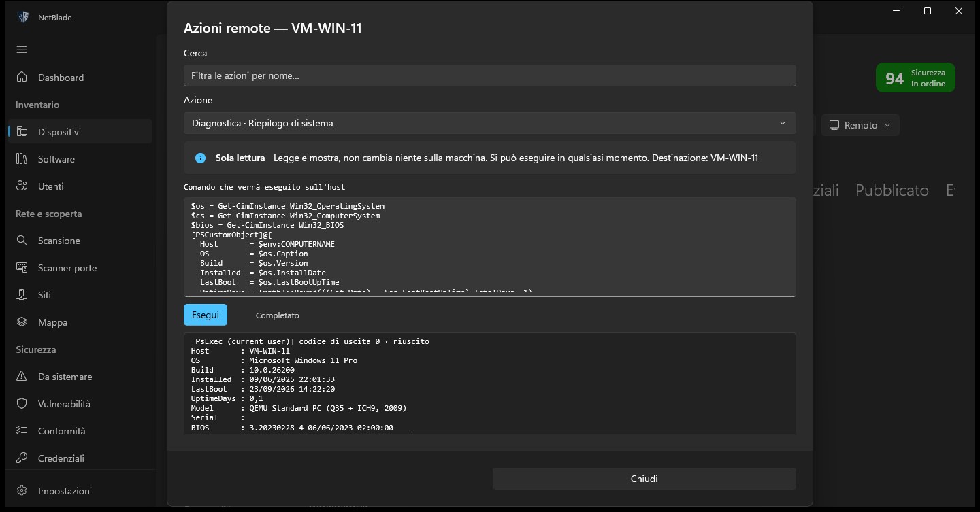Click the '$bios = Get-CimInstance Win32_BIOS' line
Screen dimensions: 980x512
point(267,225)
